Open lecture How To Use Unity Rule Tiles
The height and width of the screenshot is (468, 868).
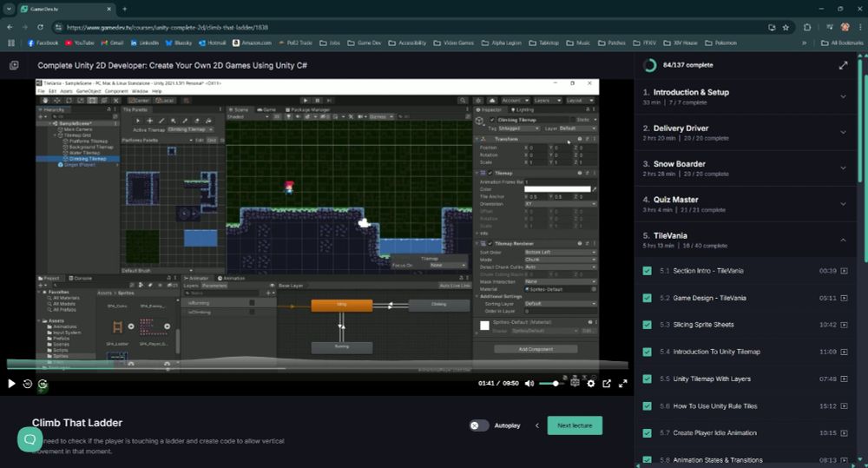tap(714, 406)
